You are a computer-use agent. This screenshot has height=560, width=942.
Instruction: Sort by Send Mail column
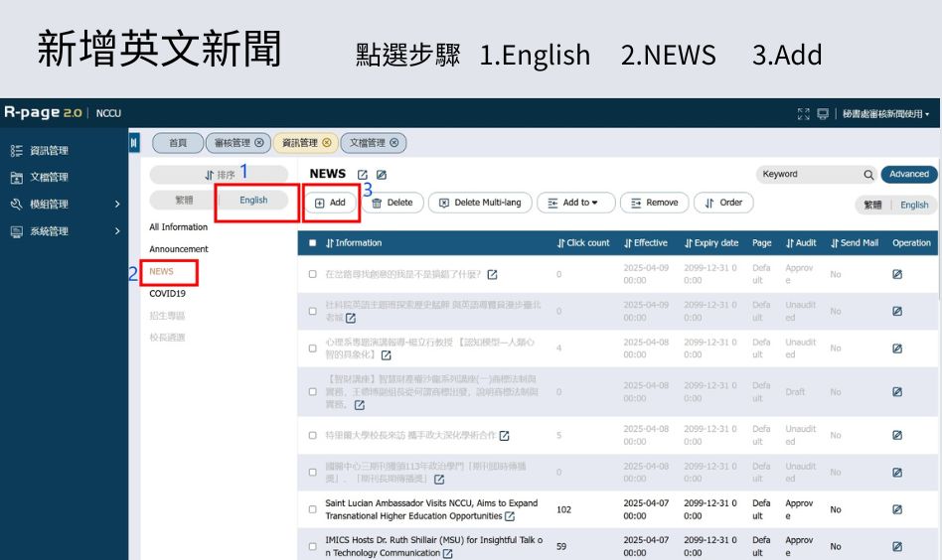click(855, 243)
